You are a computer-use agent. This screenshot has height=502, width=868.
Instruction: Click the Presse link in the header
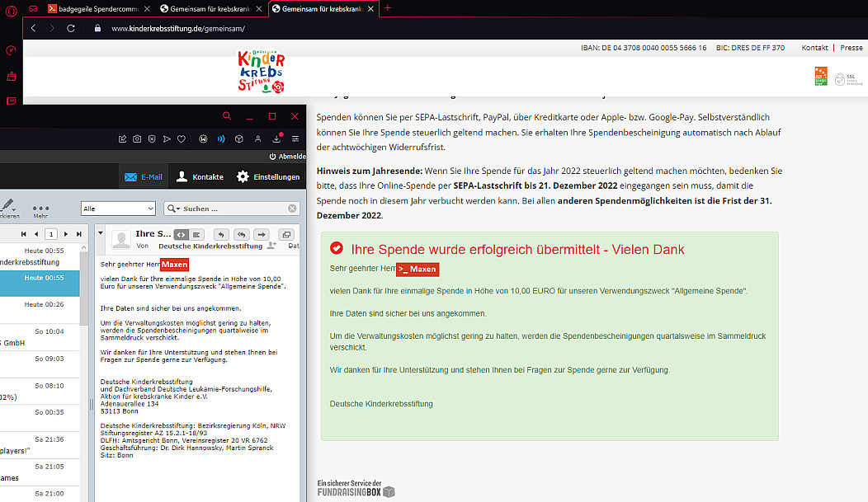click(851, 48)
